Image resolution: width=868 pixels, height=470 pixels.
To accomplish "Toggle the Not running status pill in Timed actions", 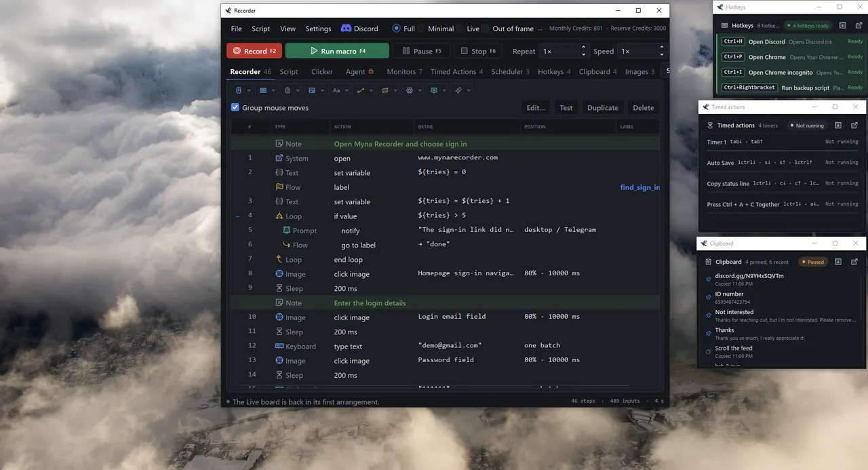I will [807, 125].
